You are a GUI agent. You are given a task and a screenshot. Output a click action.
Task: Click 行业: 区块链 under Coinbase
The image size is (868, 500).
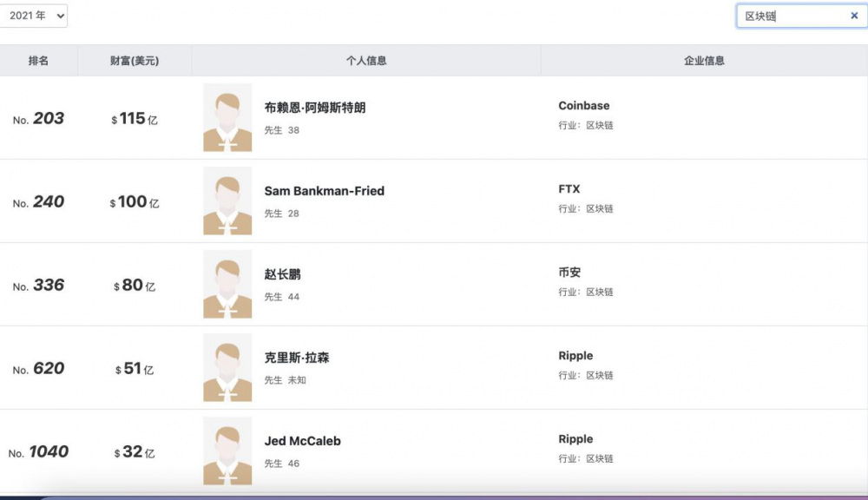[x=586, y=126]
